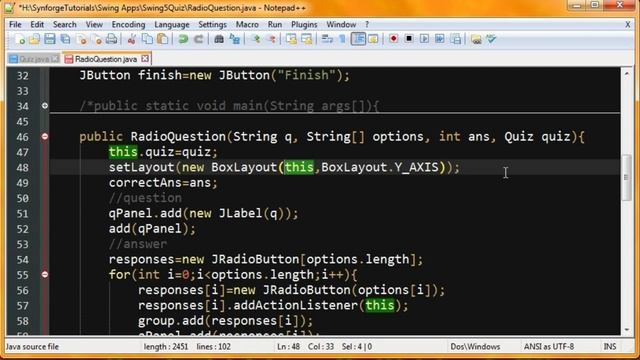Click ANSI as UTF-8 encoding in status bar

[549, 347]
